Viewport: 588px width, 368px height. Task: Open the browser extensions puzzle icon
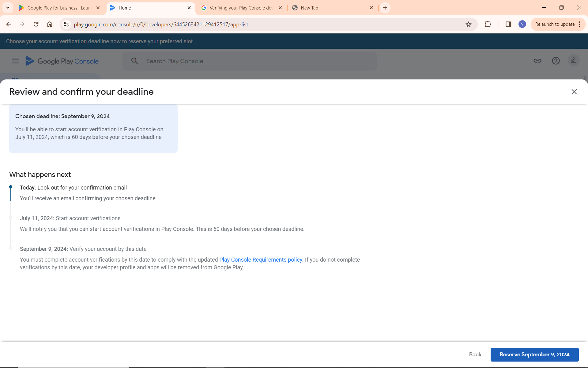488,24
